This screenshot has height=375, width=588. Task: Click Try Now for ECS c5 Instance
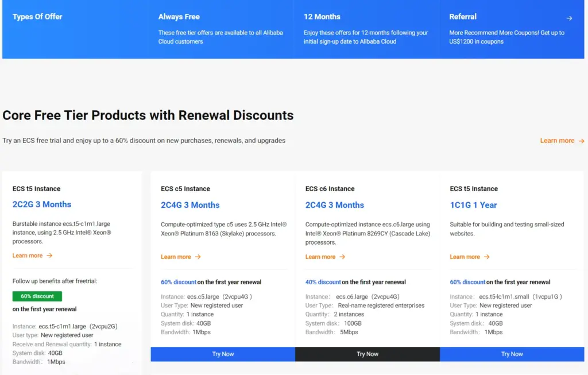click(x=223, y=354)
